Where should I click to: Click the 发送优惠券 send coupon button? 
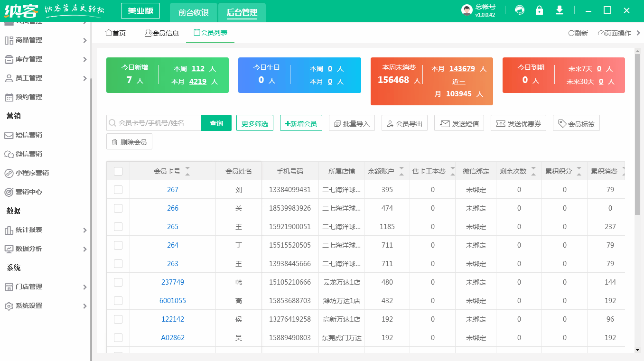[518, 122]
